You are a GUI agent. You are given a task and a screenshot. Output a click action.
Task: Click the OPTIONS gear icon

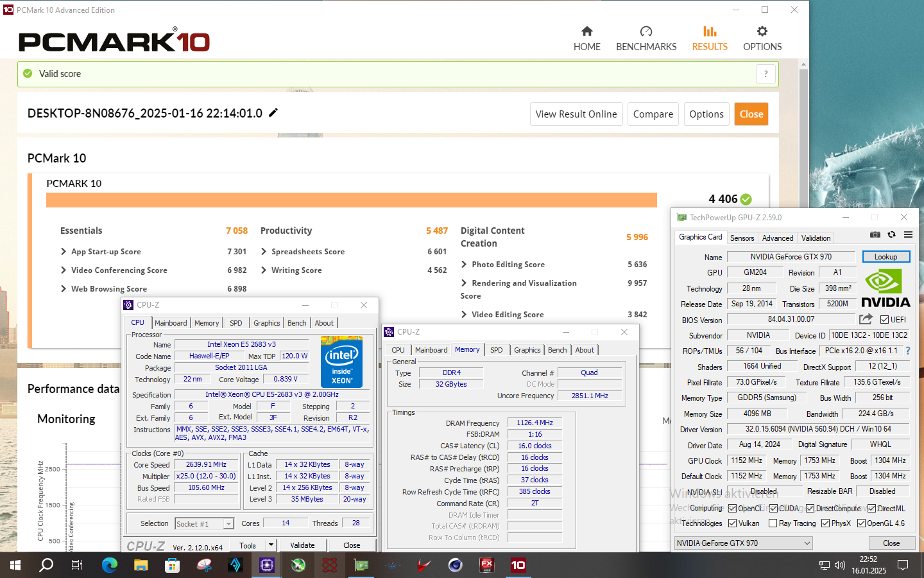[x=762, y=31]
